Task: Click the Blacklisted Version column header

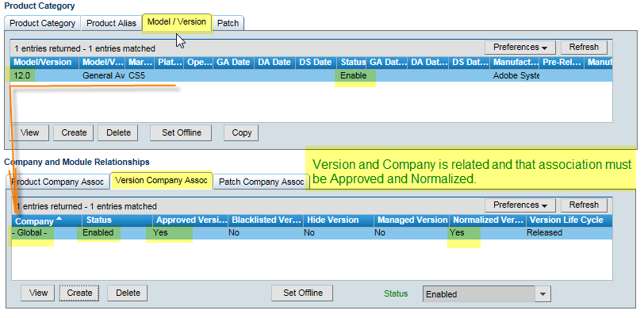Action: tap(265, 220)
